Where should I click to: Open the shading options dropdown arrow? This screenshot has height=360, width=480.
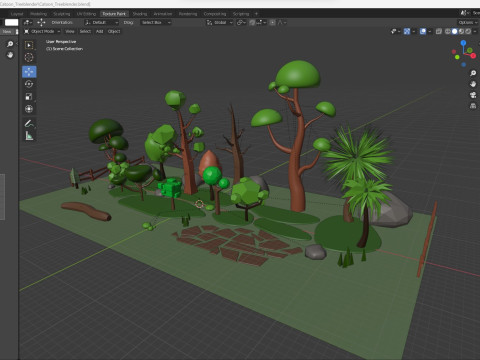[x=475, y=31]
